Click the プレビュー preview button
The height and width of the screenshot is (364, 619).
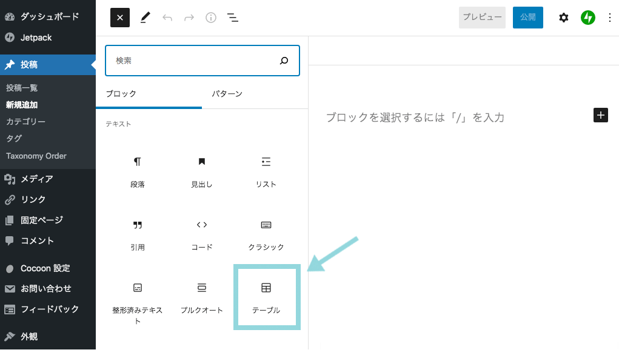482,18
